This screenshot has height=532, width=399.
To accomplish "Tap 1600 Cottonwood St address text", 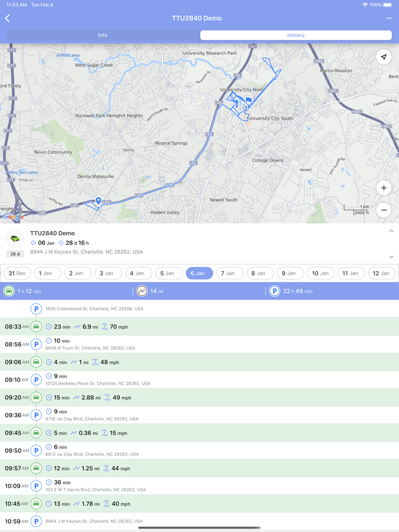I will [x=95, y=309].
